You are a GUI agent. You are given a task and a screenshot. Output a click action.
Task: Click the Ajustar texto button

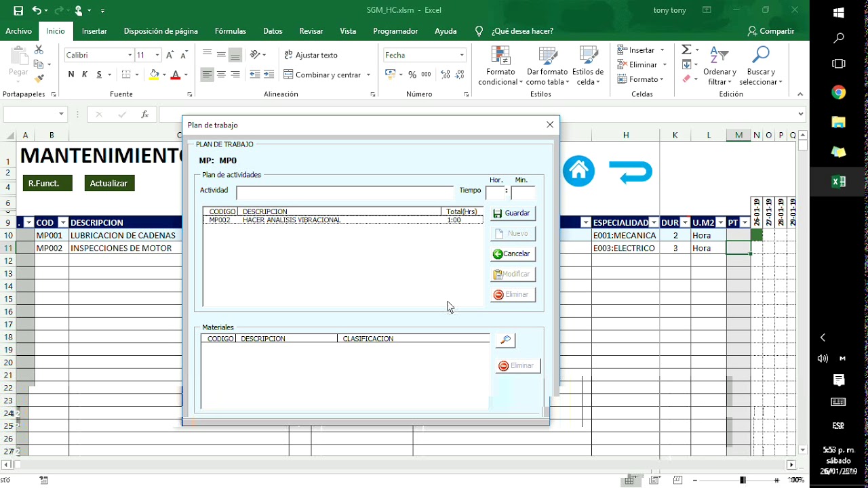pyautogui.click(x=311, y=55)
